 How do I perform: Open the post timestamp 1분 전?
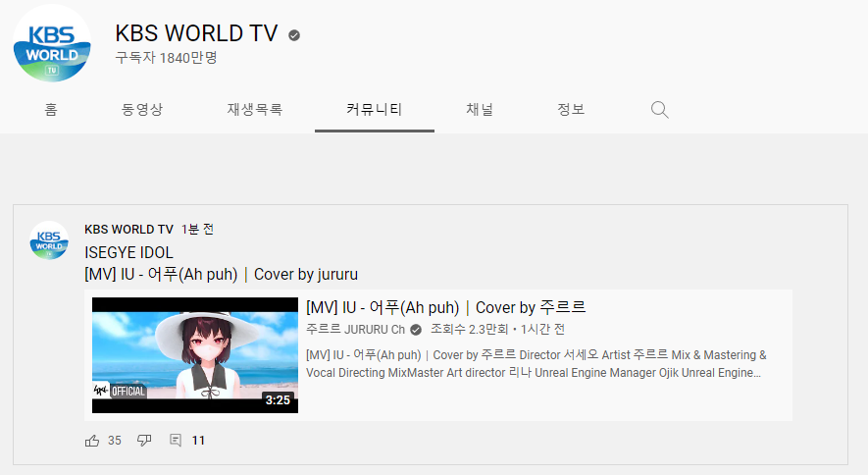(197, 230)
